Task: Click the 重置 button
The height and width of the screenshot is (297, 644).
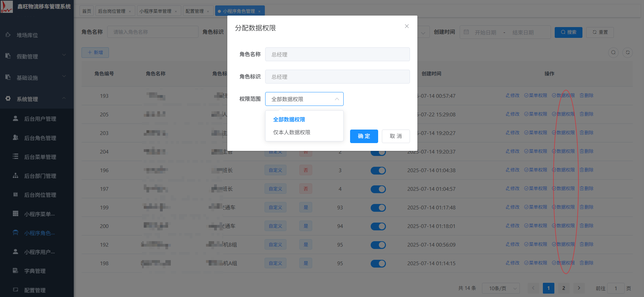Action: [600, 32]
